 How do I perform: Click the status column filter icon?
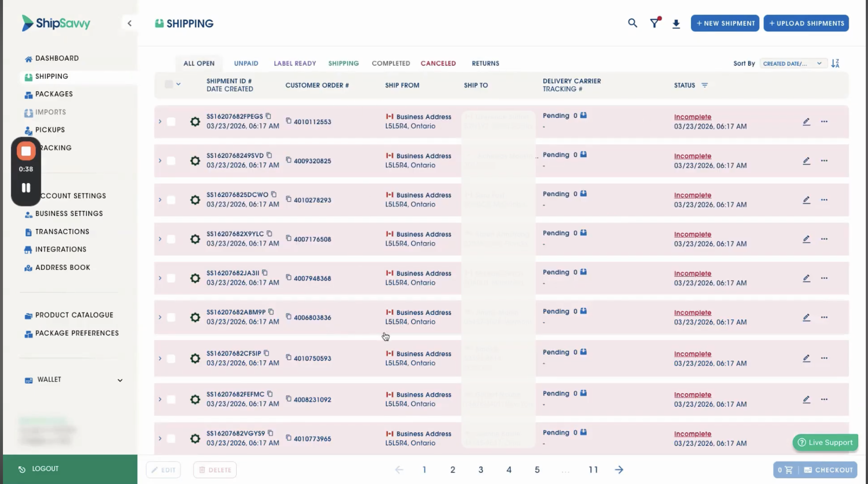pos(704,85)
